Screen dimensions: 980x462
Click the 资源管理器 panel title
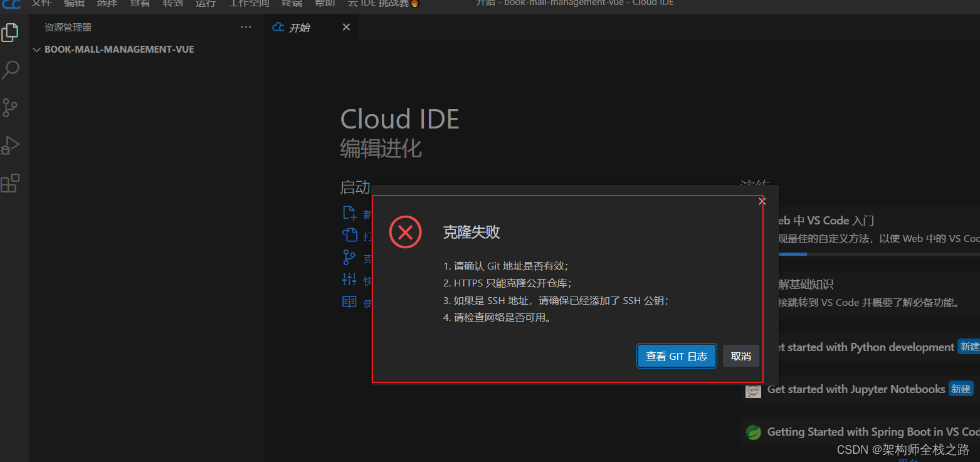pos(68,28)
